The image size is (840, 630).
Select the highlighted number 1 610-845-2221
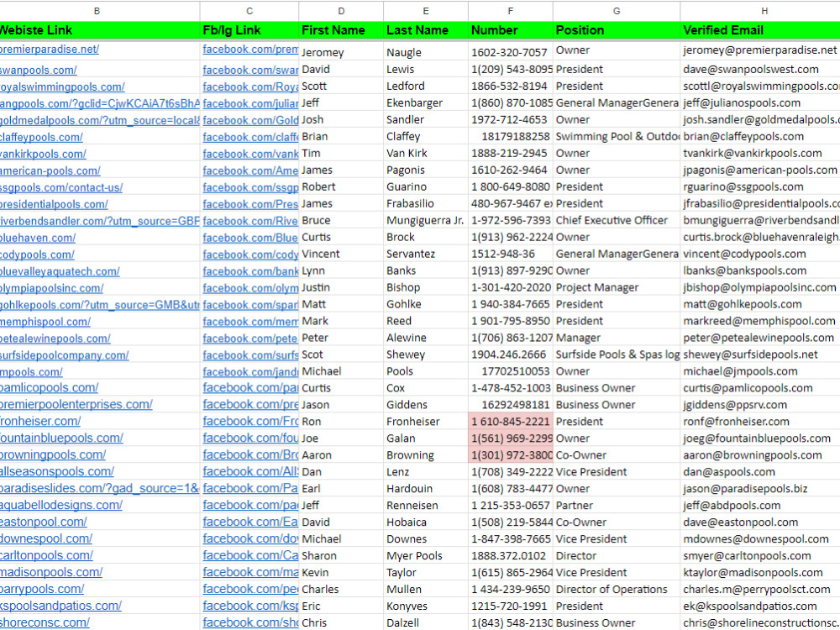(x=511, y=422)
